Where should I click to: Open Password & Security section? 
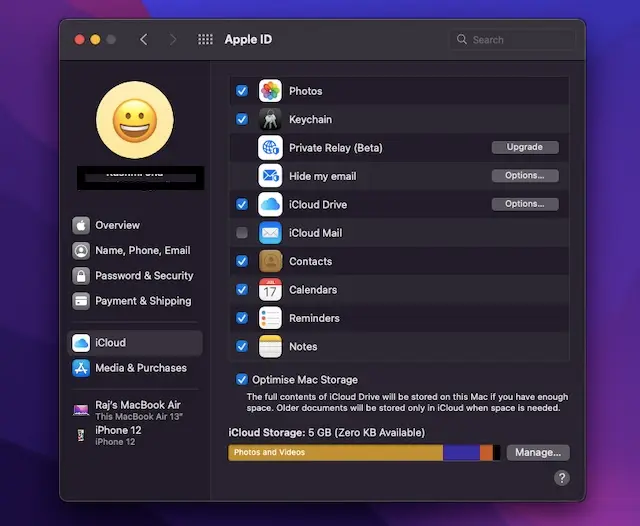click(x=135, y=276)
